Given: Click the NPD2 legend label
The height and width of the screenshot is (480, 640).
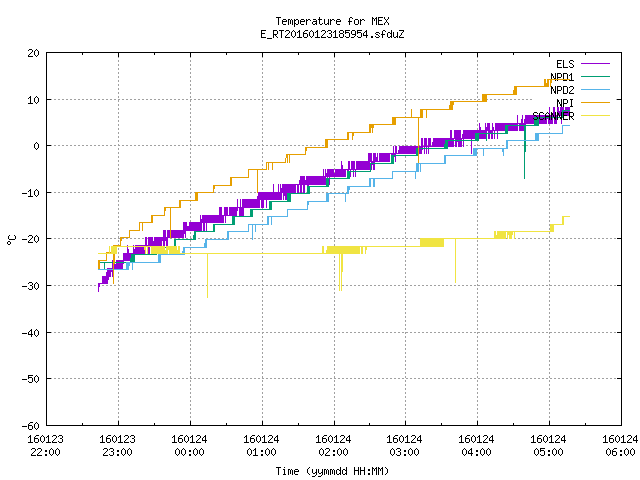Looking at the screenshot, I should [x=562, y=90].
